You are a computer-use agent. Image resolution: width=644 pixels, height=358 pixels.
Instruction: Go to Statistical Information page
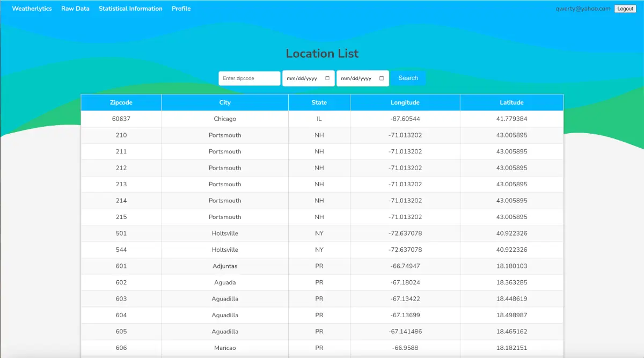tap(130, 9)
